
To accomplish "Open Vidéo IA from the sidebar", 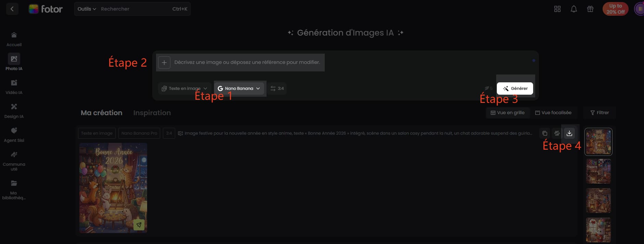I will [14, 87].
